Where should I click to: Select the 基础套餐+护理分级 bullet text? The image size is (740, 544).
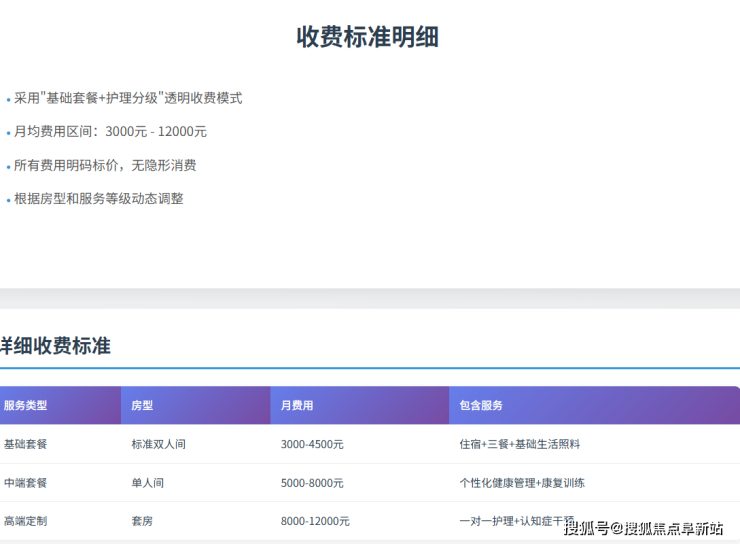tap(128, 98)
